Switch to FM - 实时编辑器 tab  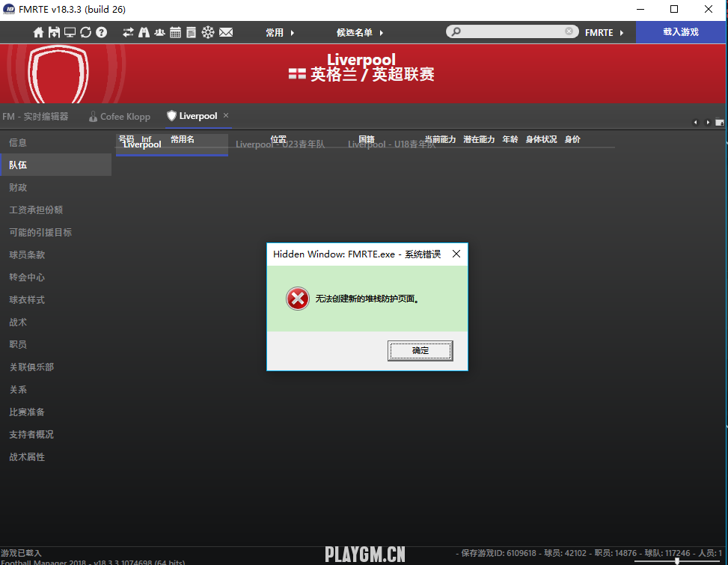35,117
